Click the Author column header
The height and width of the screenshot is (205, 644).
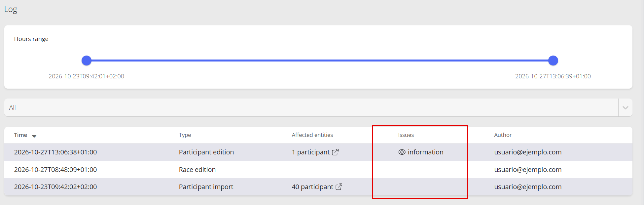pos(503,135)
